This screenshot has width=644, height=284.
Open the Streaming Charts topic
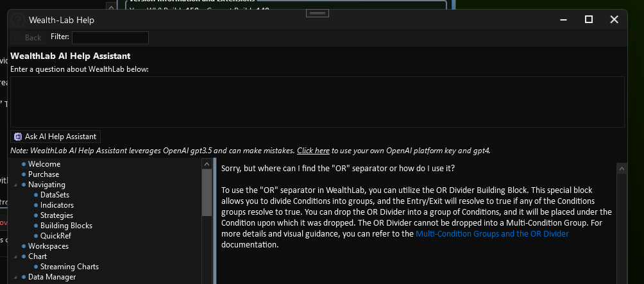69,267
